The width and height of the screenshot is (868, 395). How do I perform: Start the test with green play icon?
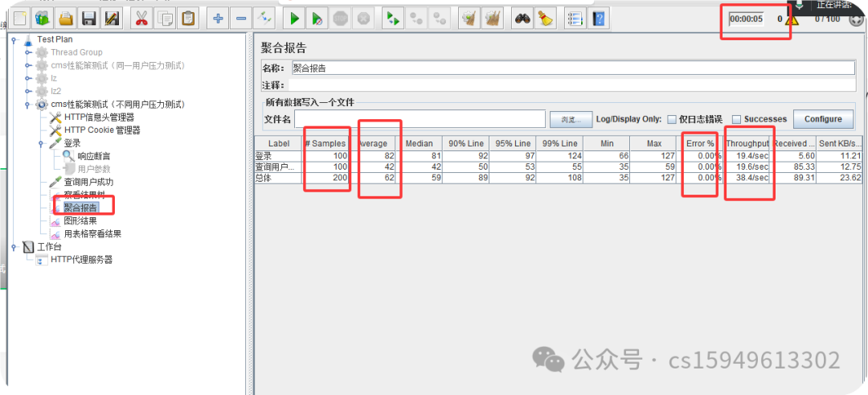(x=294, y=19)
